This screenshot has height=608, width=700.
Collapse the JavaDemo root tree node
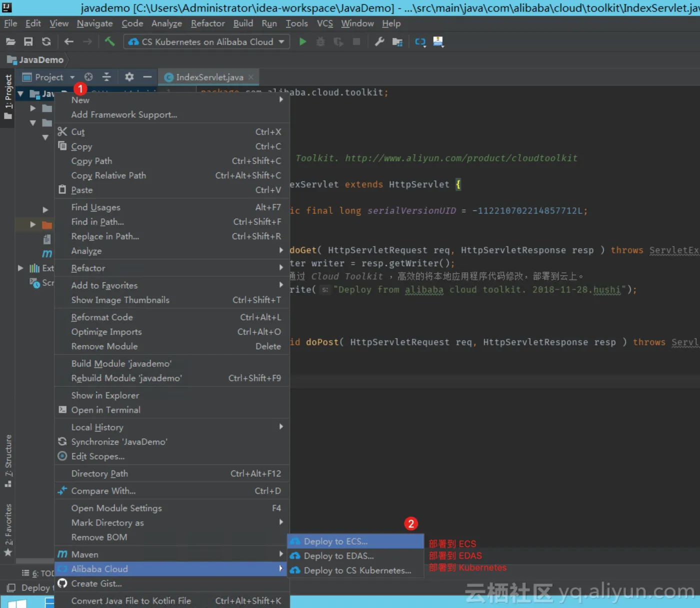coord(20,94)
